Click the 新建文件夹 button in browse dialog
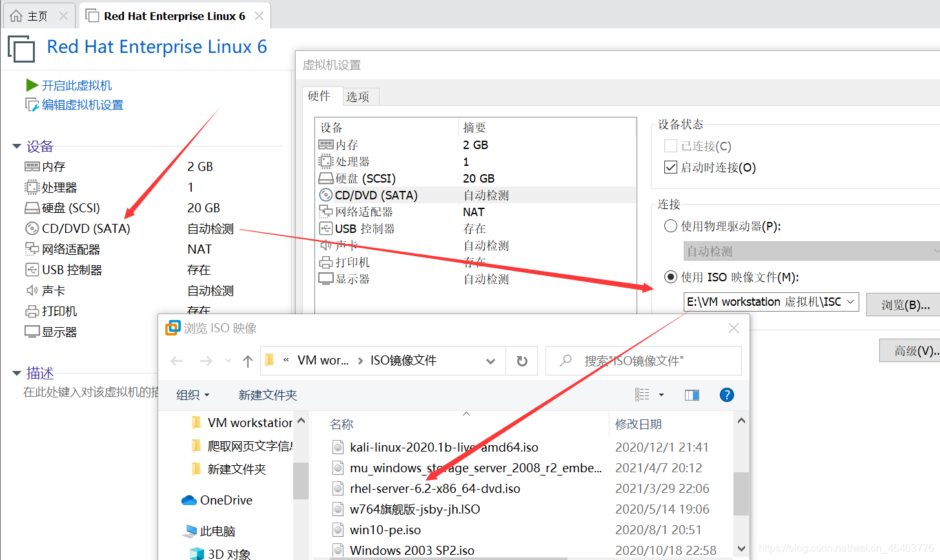 click(x=268, y=395)
